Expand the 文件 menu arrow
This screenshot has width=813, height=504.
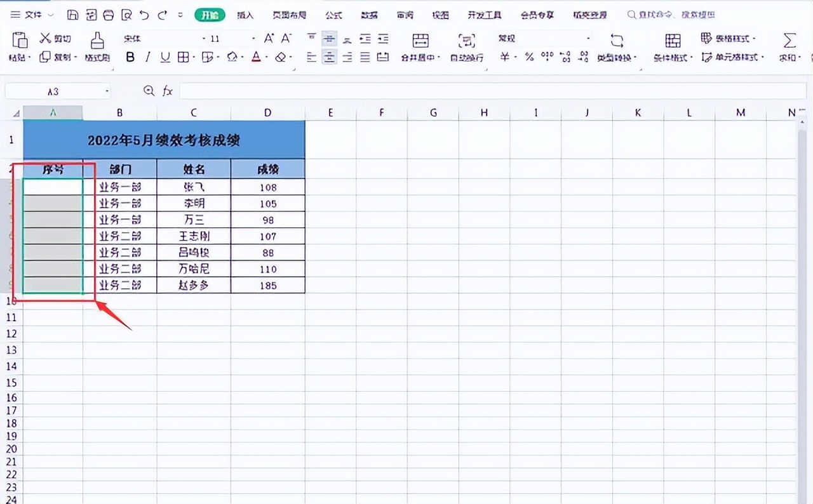click(x=51, y=15)
